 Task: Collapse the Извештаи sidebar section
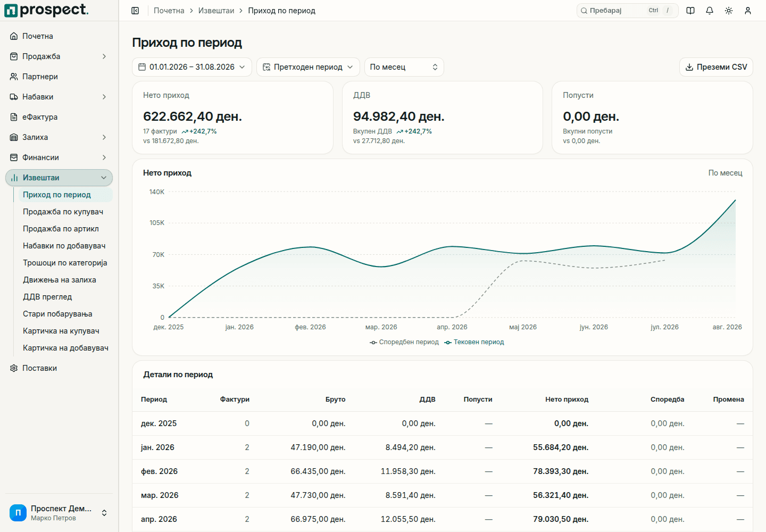[59, 178]
